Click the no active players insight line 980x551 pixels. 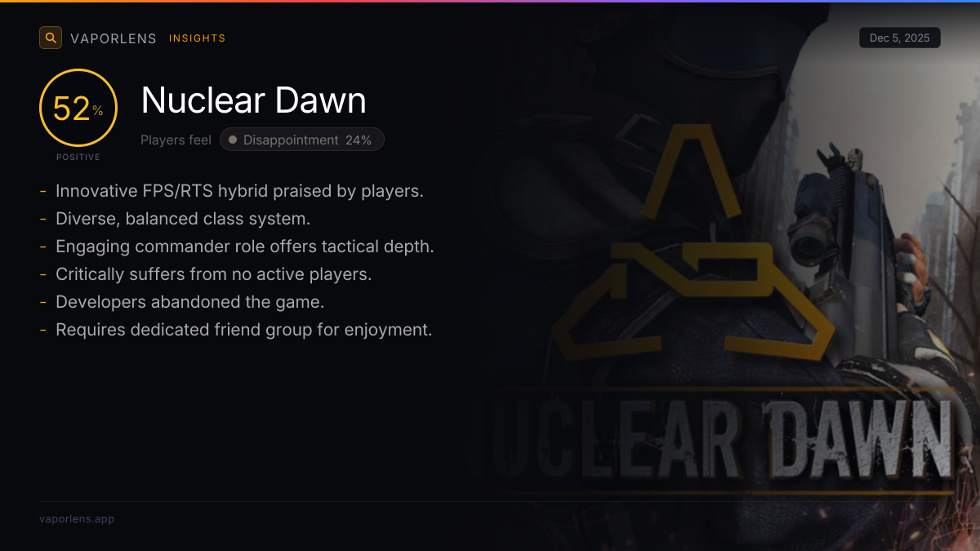(213, 274)
